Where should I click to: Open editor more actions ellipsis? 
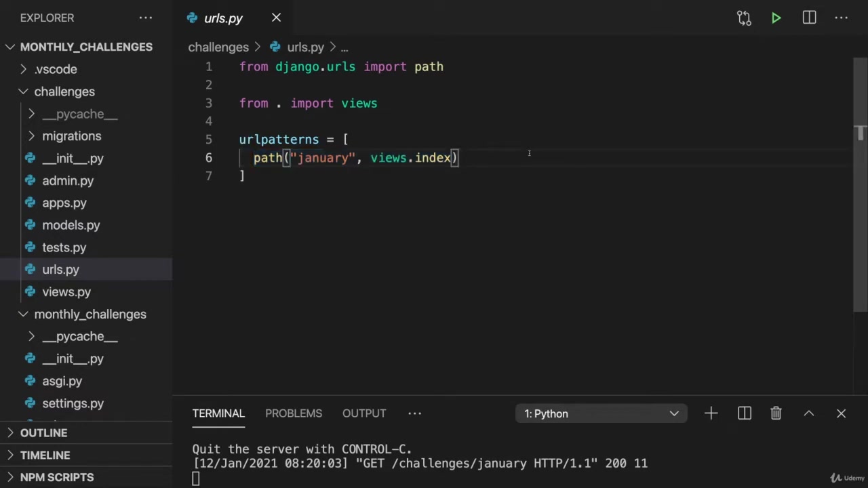[x=842, y=18]
